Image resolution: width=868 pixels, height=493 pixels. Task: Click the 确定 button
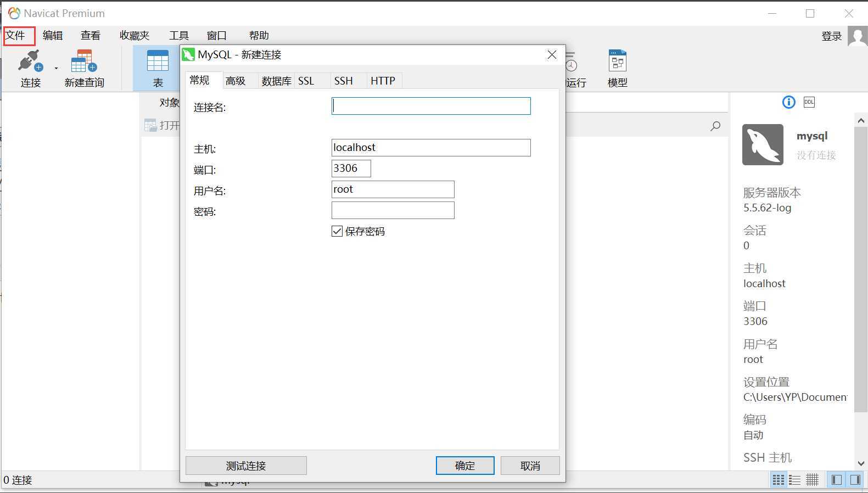tap(465, 466)
